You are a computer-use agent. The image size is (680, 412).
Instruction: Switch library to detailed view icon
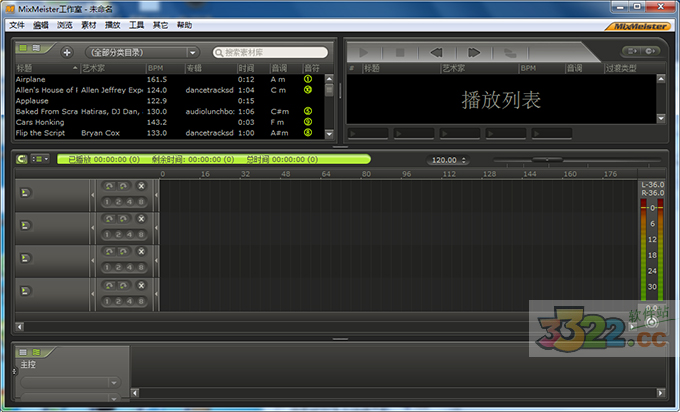coord(36,48)
